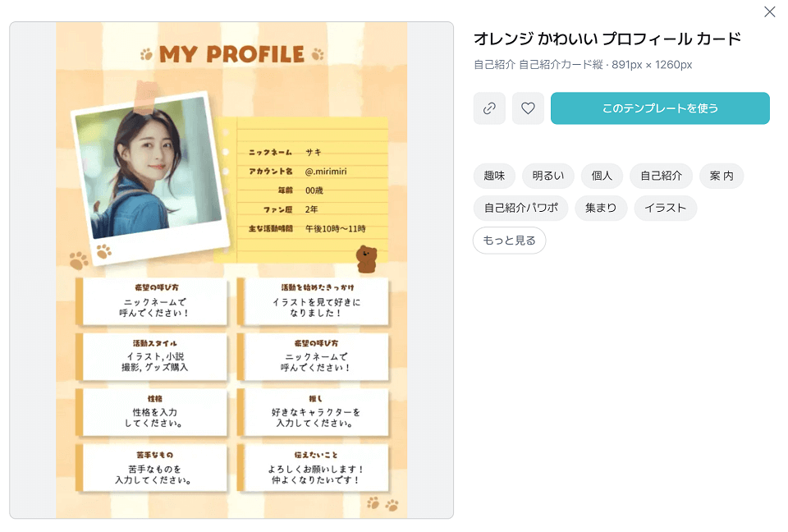Select the 趣味 tag chip

point(494,176)
